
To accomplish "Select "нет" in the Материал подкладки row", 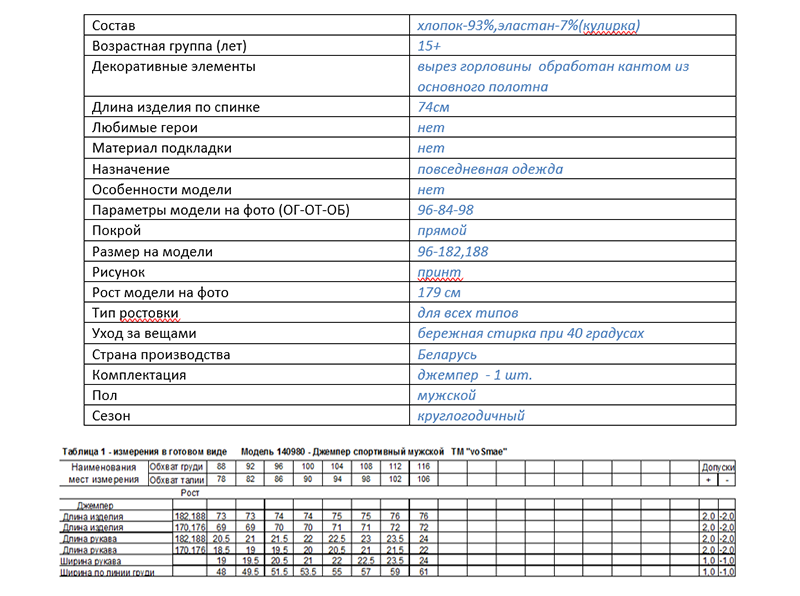I will 431,148.
